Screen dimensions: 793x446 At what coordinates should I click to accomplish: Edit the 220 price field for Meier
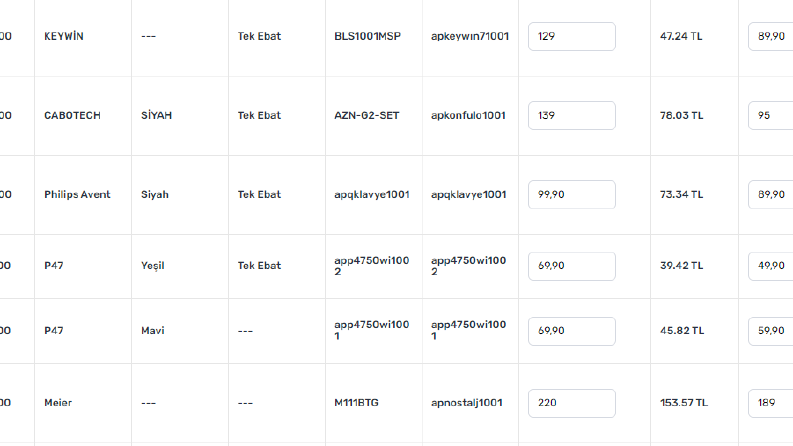click(x=571, y=403)
